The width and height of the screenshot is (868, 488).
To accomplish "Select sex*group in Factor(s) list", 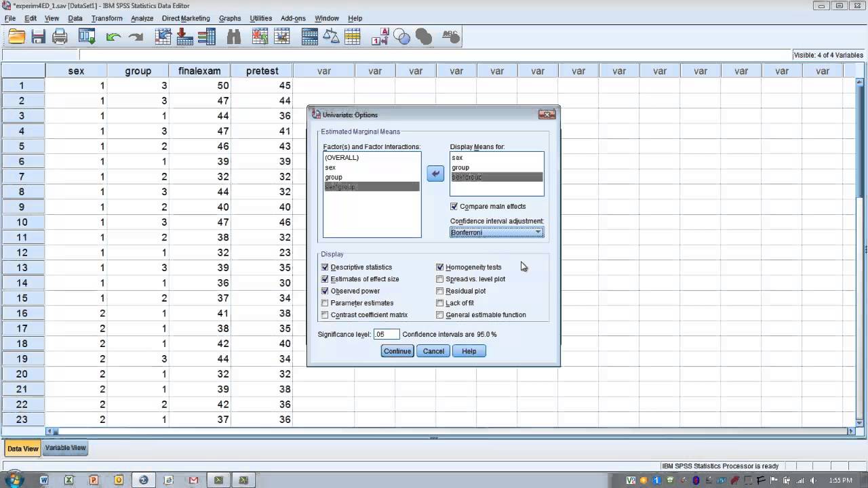I will [x=372, y=186].
